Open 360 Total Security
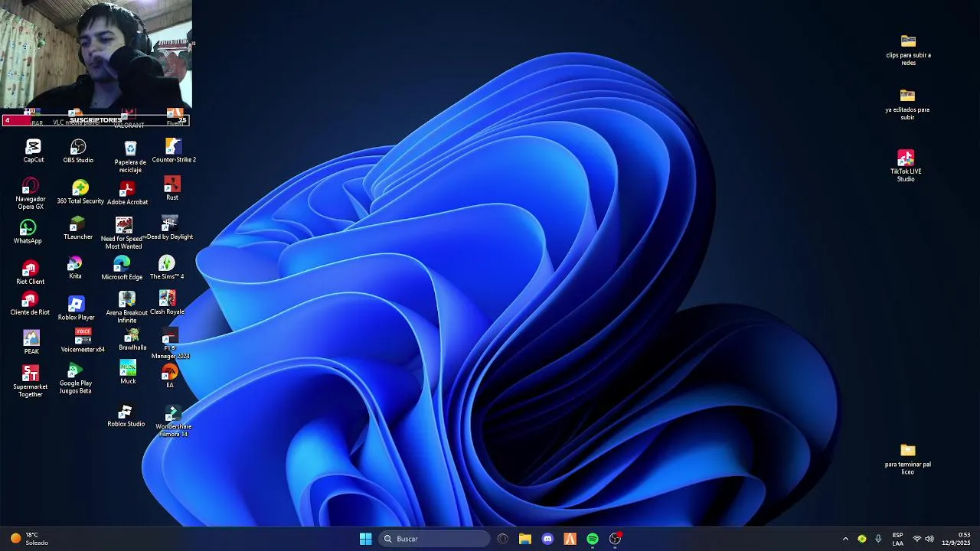 tap(80, 192)
